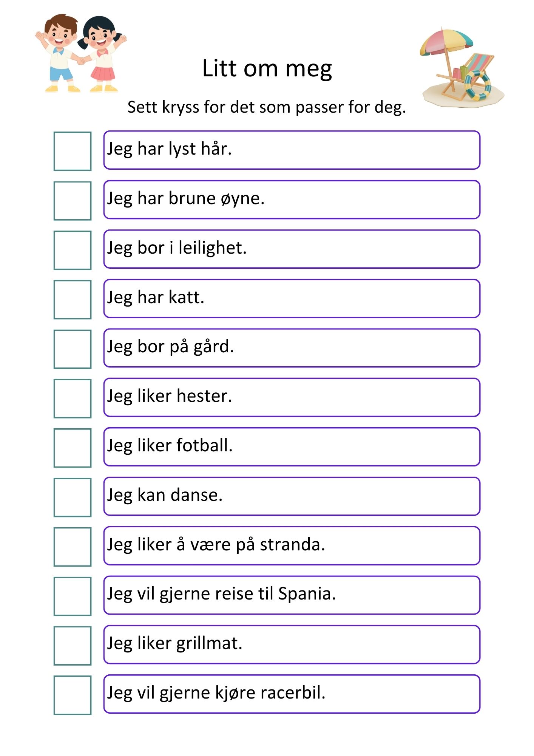Check the "Jeg liker fotball" box
Viewport: 534px width, 756px height.
click(73, 448)
